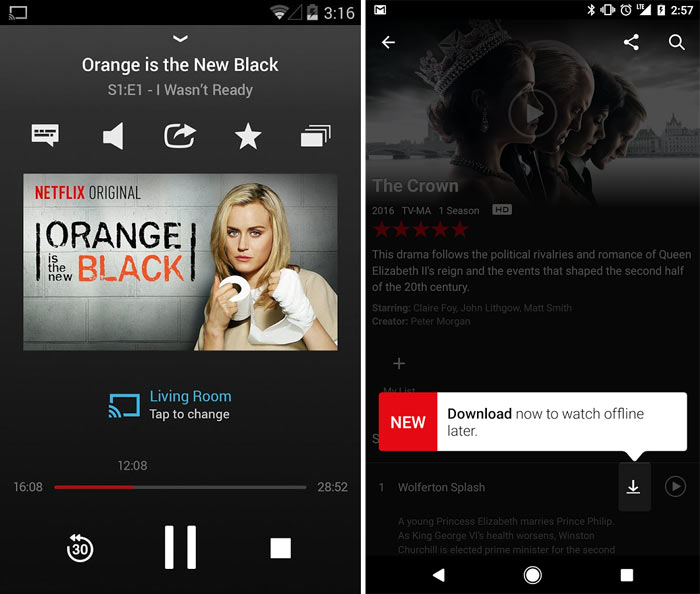Play The Crown from the hero image

pyautogui.click(x=532, y=113)
